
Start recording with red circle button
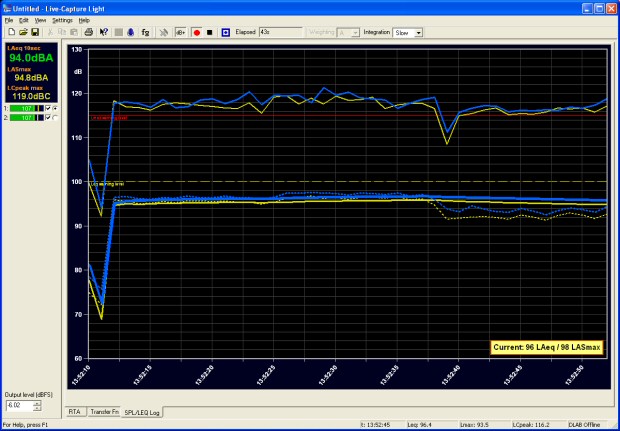click(x=197, y=32)
